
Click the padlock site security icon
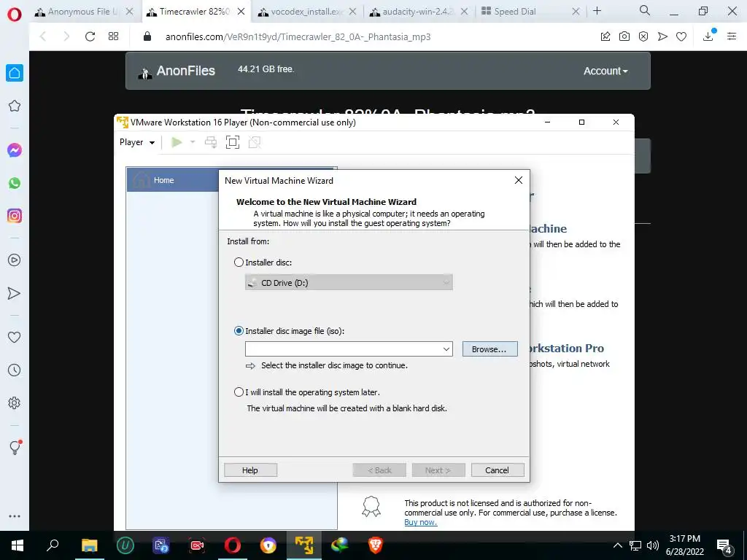pyautogui.click(x=147, y=36)
